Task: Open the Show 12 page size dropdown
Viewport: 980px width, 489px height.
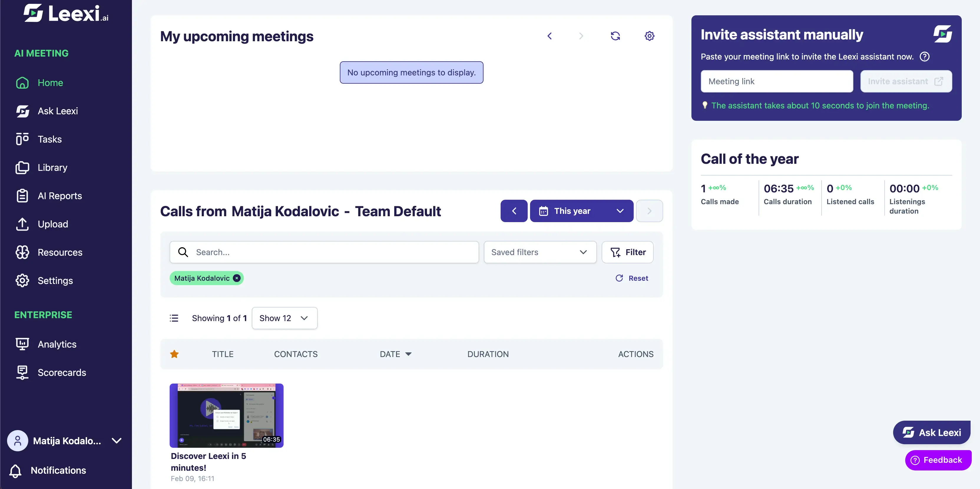Action: click(284, 318)
